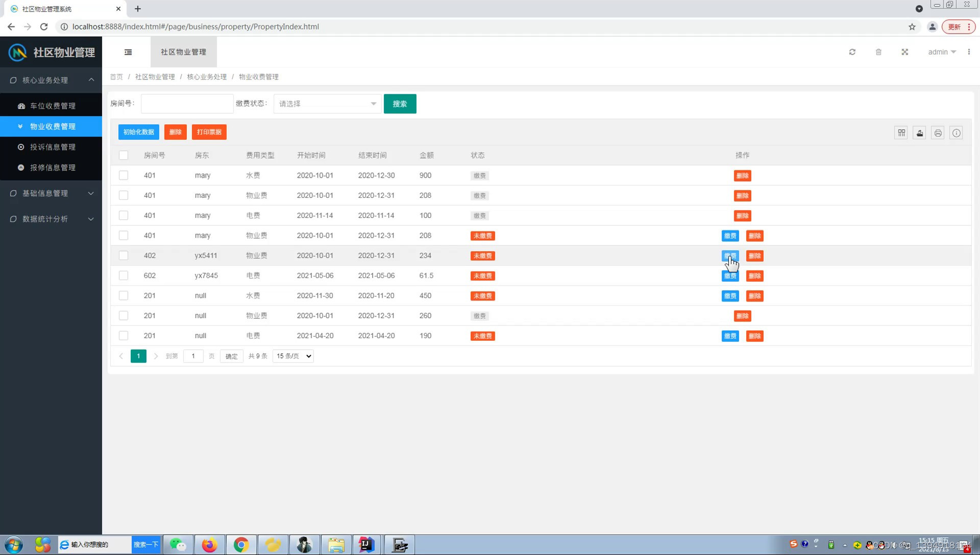Open the 15 条/页 page size dropdown
Viewport: 980px width, 555px height.
click(293, 356)
